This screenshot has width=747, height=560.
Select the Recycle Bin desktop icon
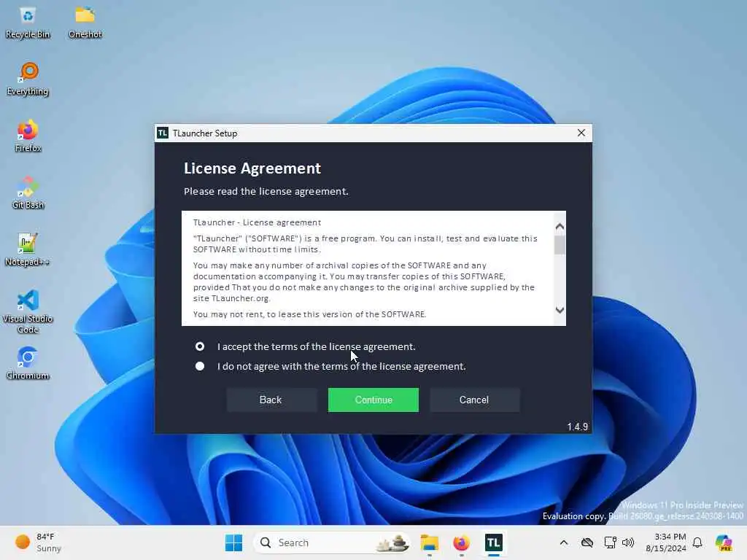pos(28,23)
